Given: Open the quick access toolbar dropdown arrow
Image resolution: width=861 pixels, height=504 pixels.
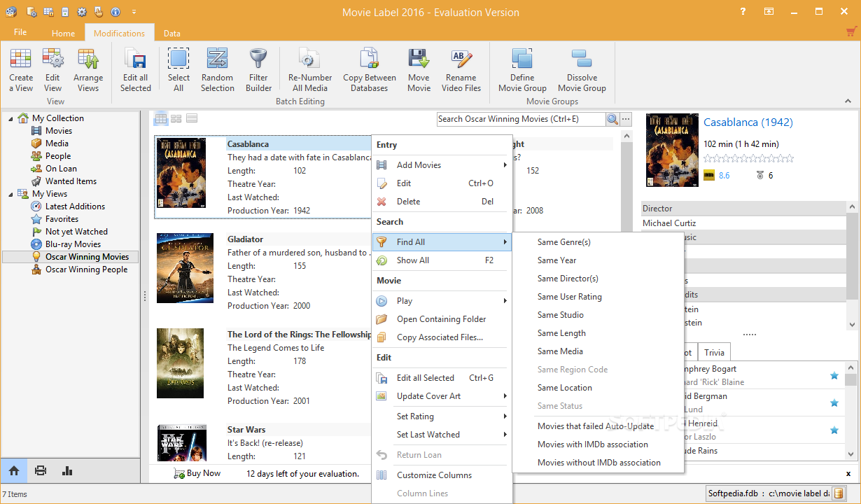Looking at the screenshot, I should [x=134, y=12].
